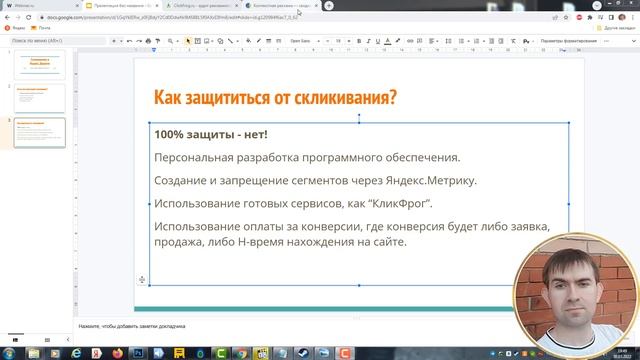This screenshot has height=360, width=640.
Task: Increase font size with plus
Action: (349, 41)
